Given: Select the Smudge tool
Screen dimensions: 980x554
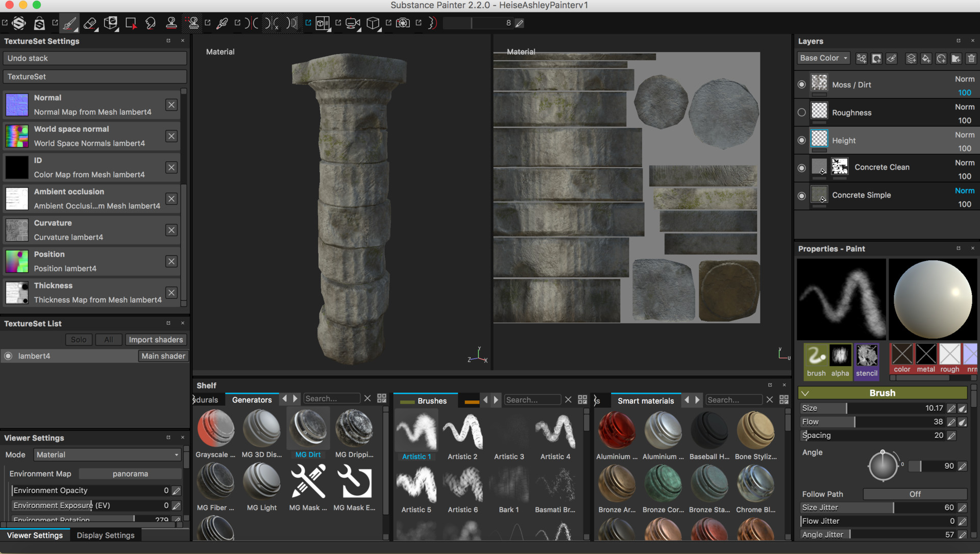Looking at the screenshot, I should point(151,23).
